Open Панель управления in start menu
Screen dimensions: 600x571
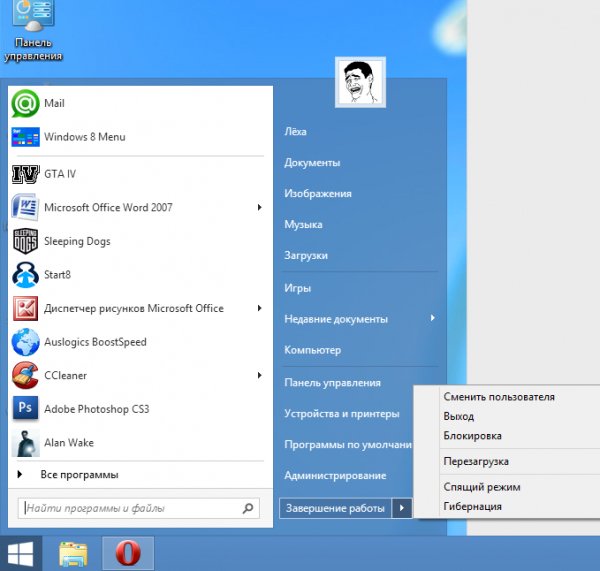pos(332,383)
